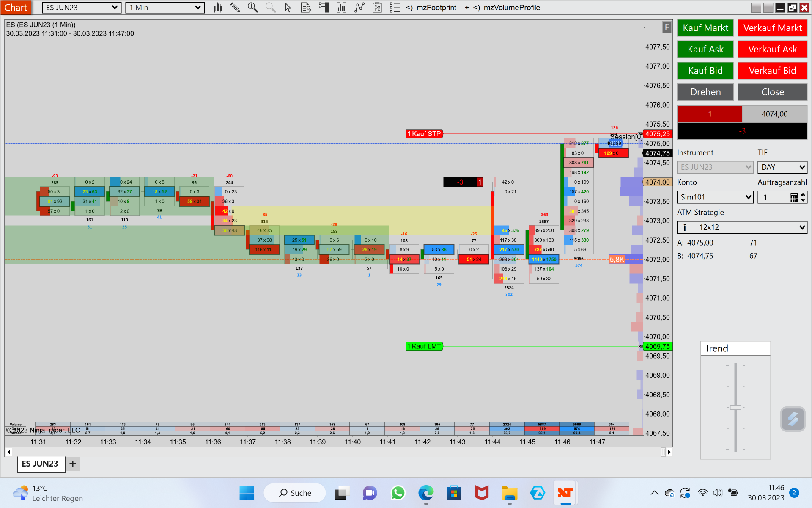Toggle the F button on chart corner
The image size is (812, 508).
(x=667, y=28)
